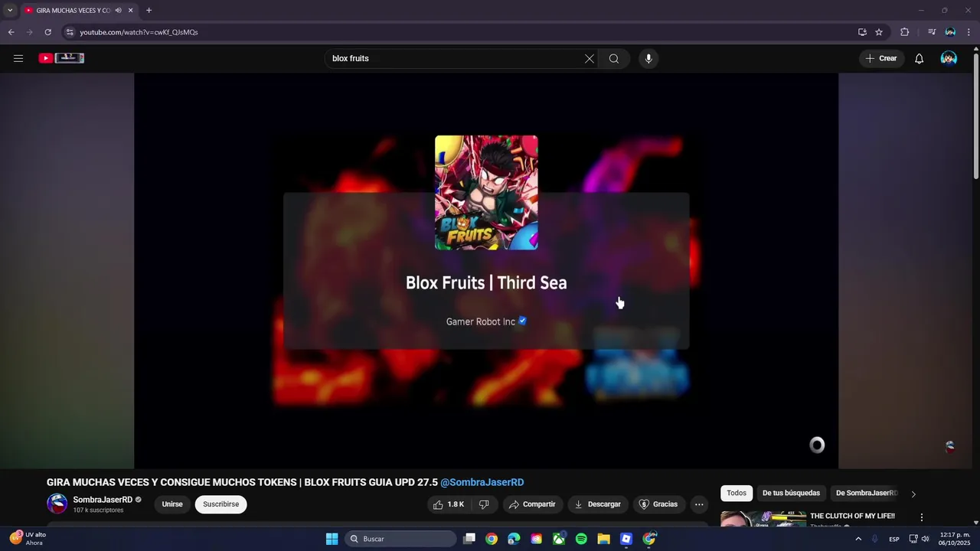Screen dimensions: 980x551
Task: Bookmark this page with the star
Action: [879, 32]
